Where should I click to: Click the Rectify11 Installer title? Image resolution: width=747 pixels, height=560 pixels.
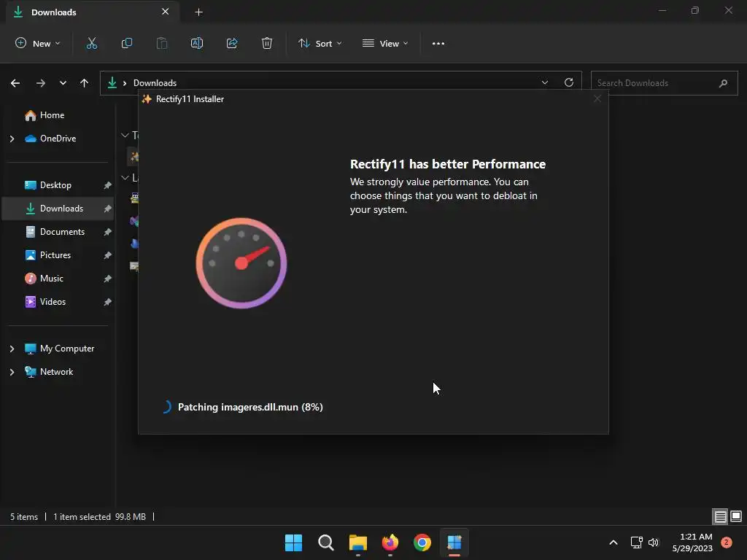[190, 99]
